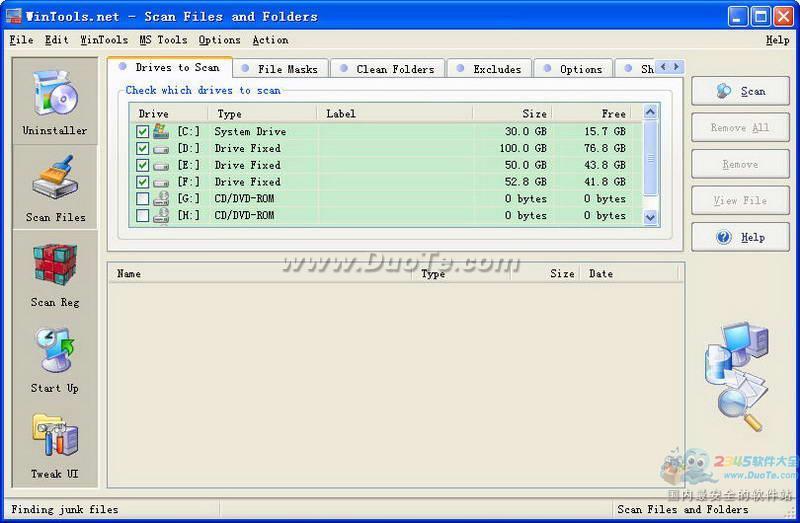Screen dimensions: 800x523
Task: Open the File menu
Action: click(x=21, y=40)
